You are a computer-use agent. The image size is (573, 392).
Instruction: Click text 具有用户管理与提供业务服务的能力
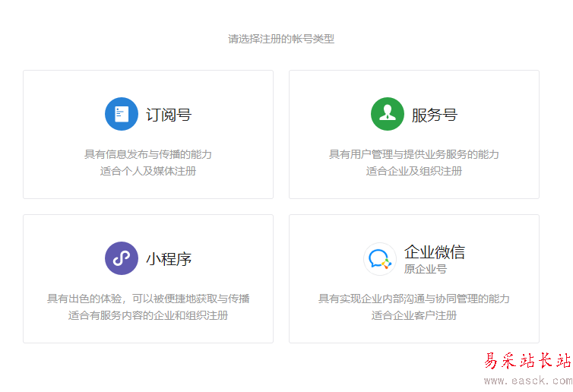[414, 154]
